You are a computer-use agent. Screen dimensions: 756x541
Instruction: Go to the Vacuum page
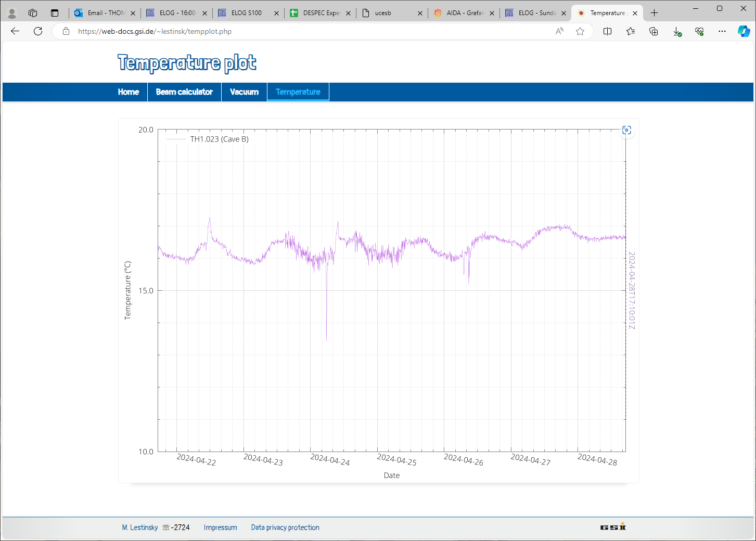click(x=244, y=92)
